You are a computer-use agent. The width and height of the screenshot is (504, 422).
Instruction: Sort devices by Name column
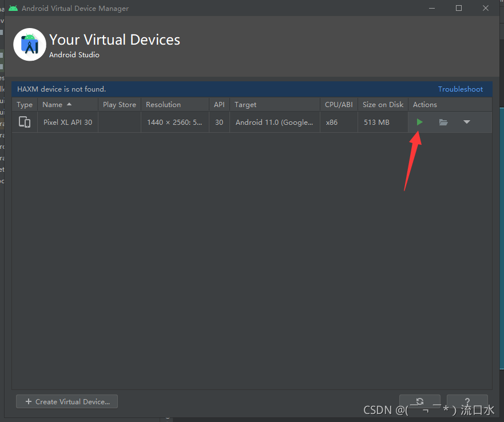point(68,105)
